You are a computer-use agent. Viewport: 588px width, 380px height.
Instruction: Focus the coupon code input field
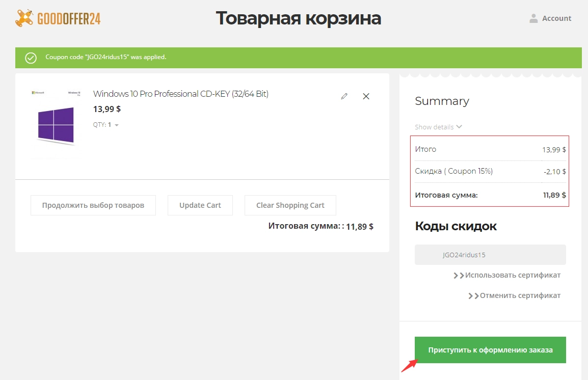point(490,255)
